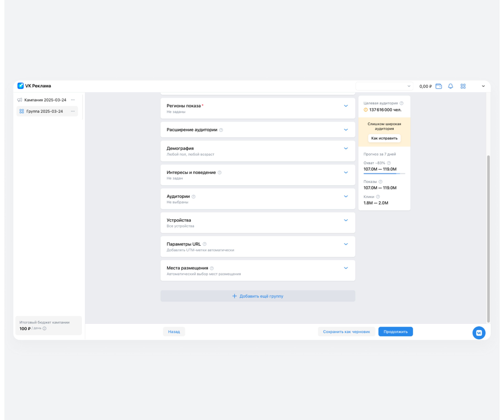
Task: Open help icon next to Целевая аудитория
Action: (402, 103)
